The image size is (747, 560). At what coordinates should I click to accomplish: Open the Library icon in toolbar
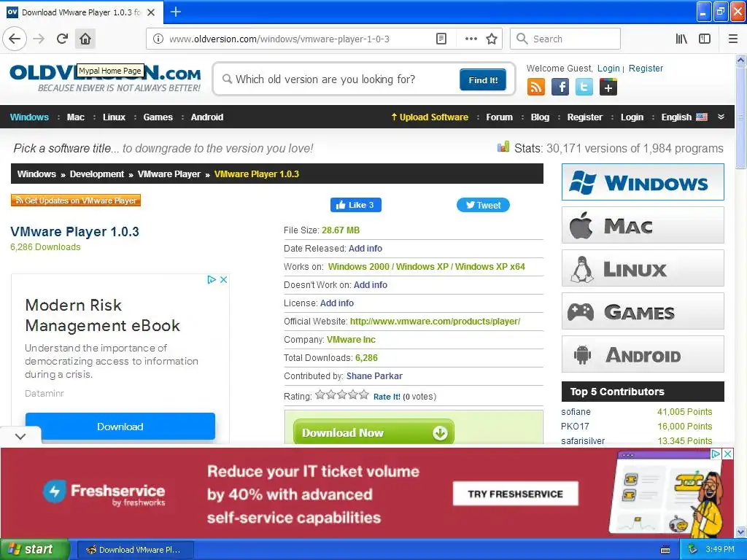pyautogui.click(x=681, y=39)
